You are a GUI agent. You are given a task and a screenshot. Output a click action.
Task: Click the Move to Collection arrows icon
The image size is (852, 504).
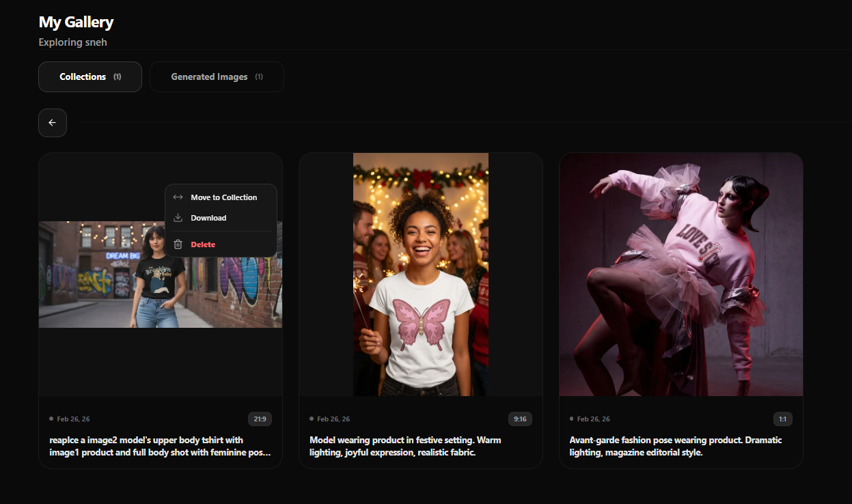click(x=178, y=197)
